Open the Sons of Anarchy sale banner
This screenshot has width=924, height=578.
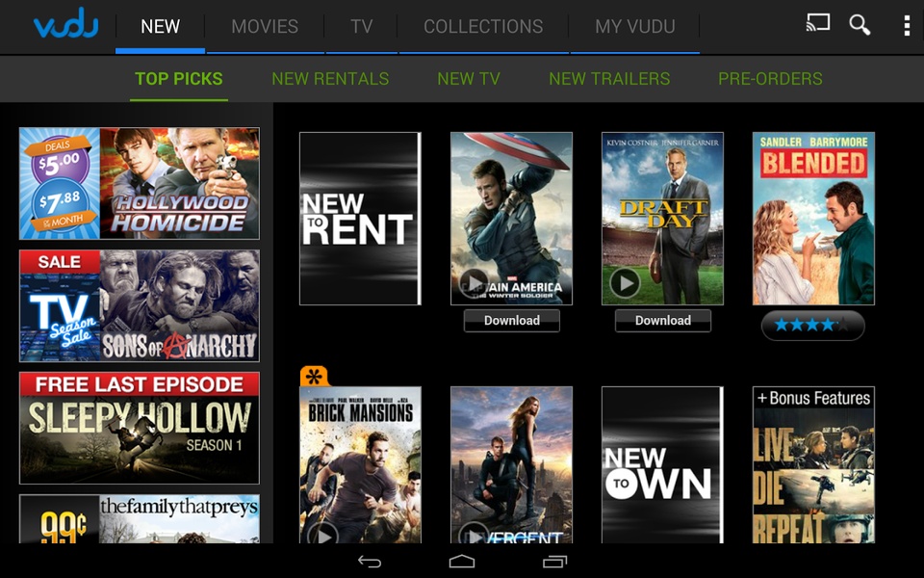tap(140, 306)
